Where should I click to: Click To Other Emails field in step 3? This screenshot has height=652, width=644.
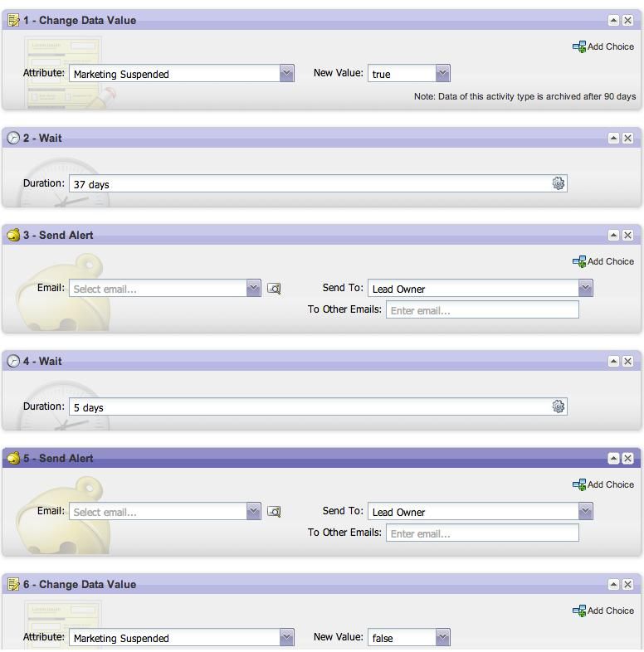pos(481,310)
